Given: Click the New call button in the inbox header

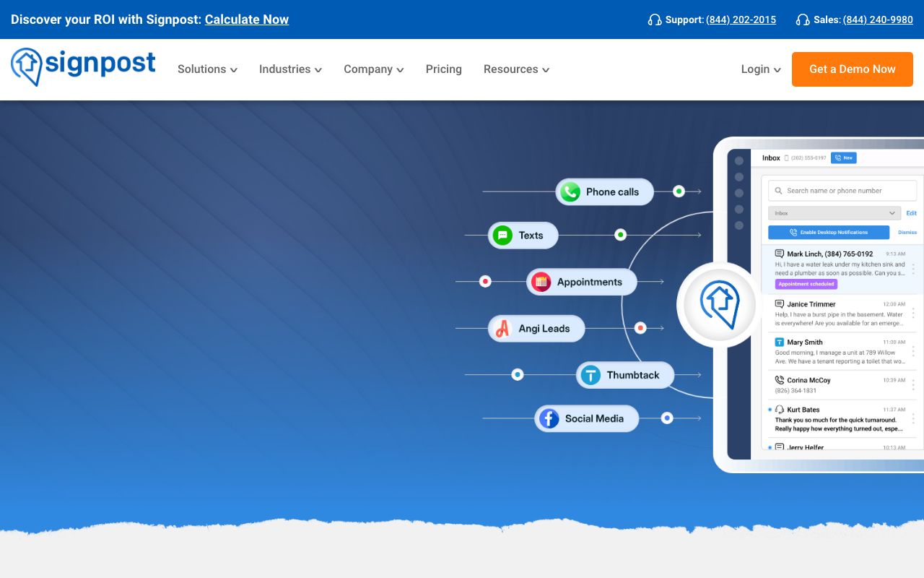Looking at the screenshot, I should point(843,158).
